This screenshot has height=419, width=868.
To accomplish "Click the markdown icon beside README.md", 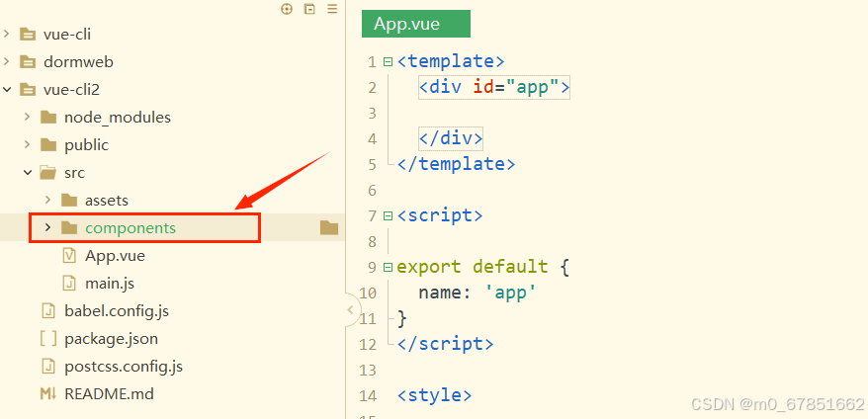I will tap(48, 394).
